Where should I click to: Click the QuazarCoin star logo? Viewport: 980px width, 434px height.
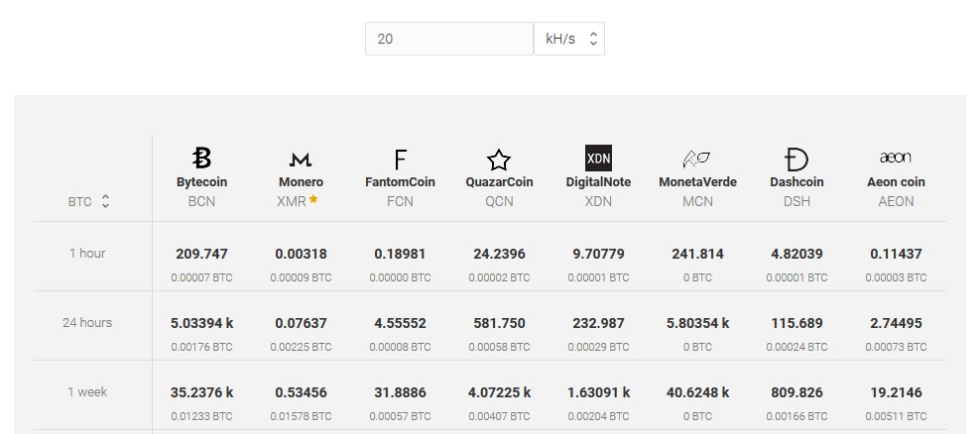(499, 160)
